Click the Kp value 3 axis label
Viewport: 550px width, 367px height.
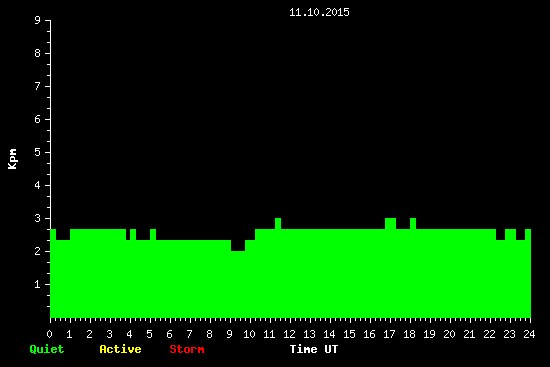point(38,218)
